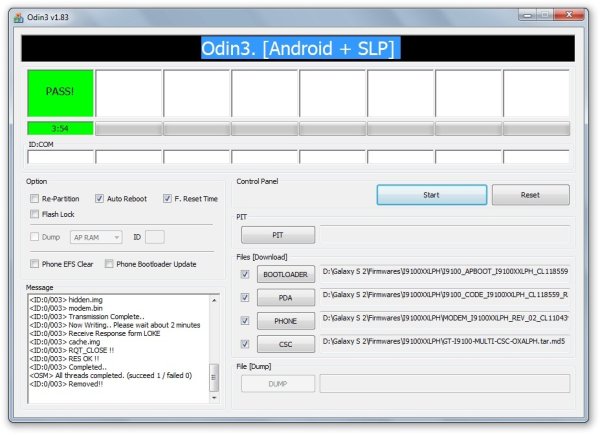Click the Odin3 app icon in title bar

click(x=18, y=18)
